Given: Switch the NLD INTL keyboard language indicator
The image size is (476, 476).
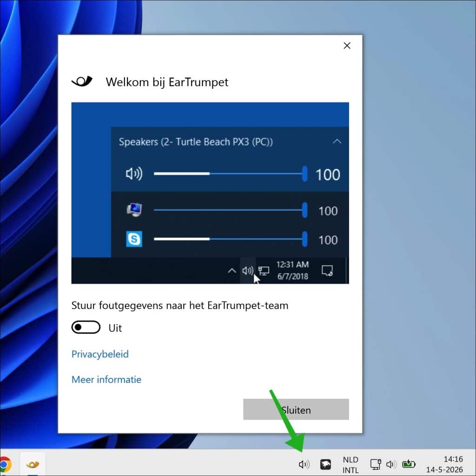Looking at the screenshot, I should (x=350, y=465).
